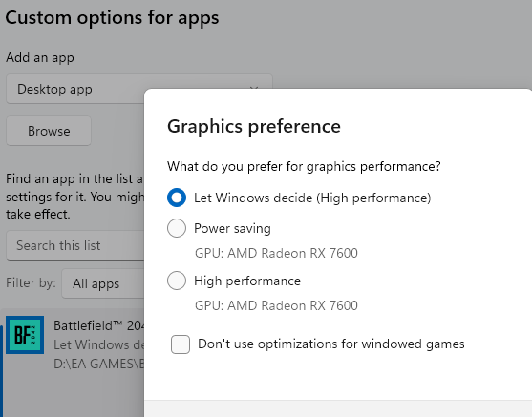Click the Graphics preference dialog title
Screen dimensions: 532x417
254,127
